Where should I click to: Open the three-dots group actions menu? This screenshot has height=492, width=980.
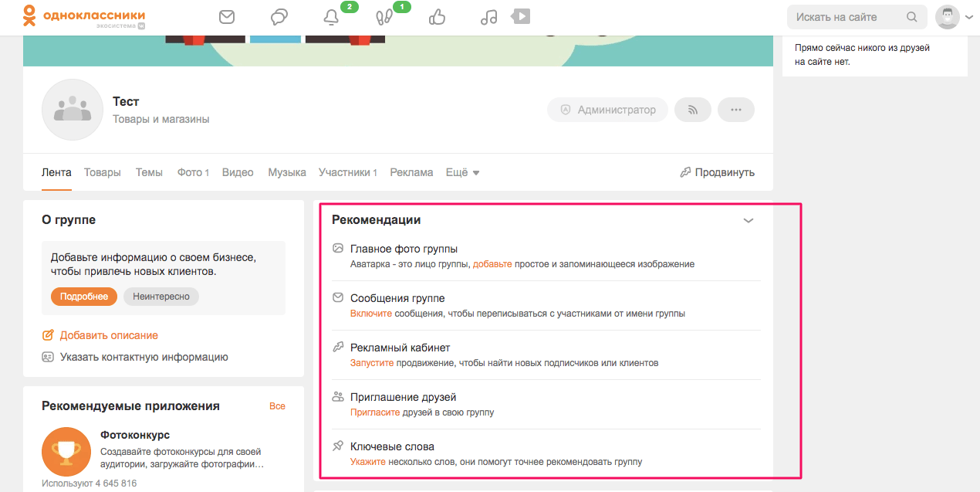735,110
